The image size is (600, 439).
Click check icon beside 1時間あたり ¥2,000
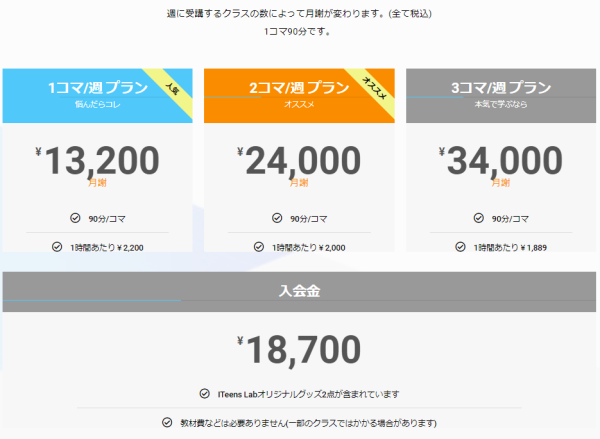pos(259,247)
